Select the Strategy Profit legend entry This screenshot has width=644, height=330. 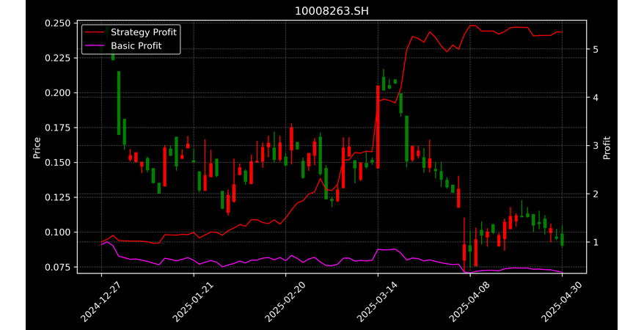click(131, 32)
